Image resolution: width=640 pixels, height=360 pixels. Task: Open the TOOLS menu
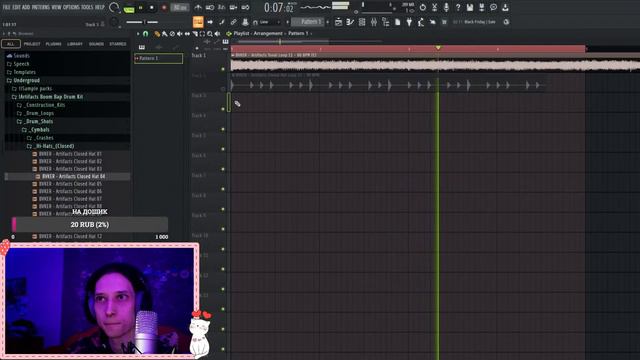click(87, 7)
